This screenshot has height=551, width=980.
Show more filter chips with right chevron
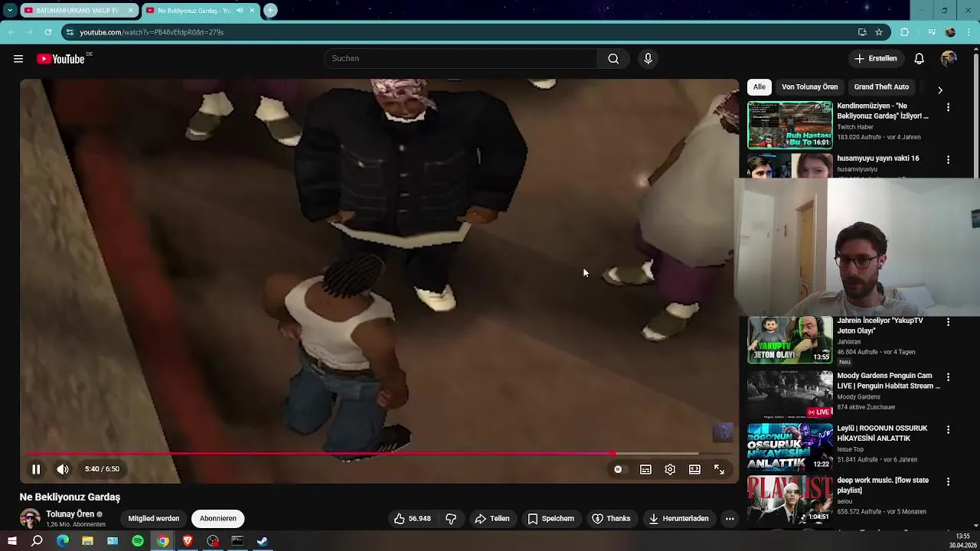940,90
